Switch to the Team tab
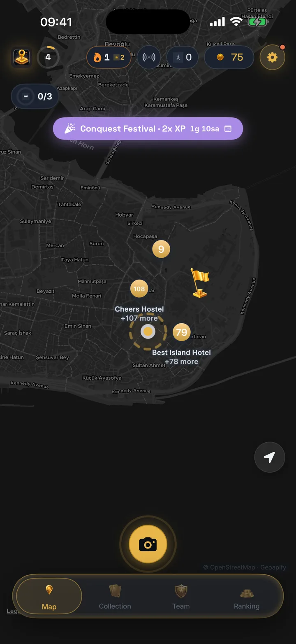 181,596
